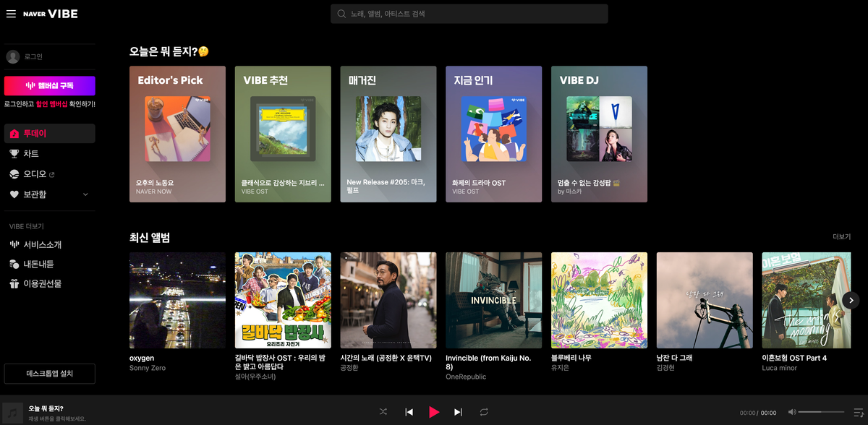Image resolution: width=868 pixels, height=425 pixels.
Task: Open the 남잔 다 그래 album cover
Action: [x=705, y=300]
